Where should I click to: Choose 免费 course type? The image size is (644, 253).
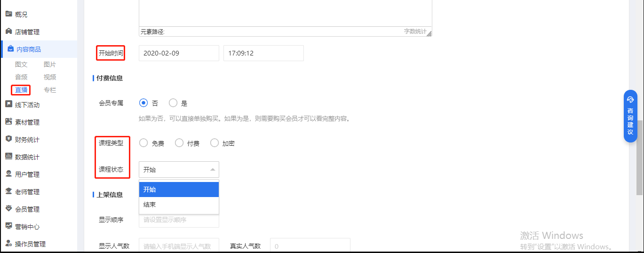point(144,143)
